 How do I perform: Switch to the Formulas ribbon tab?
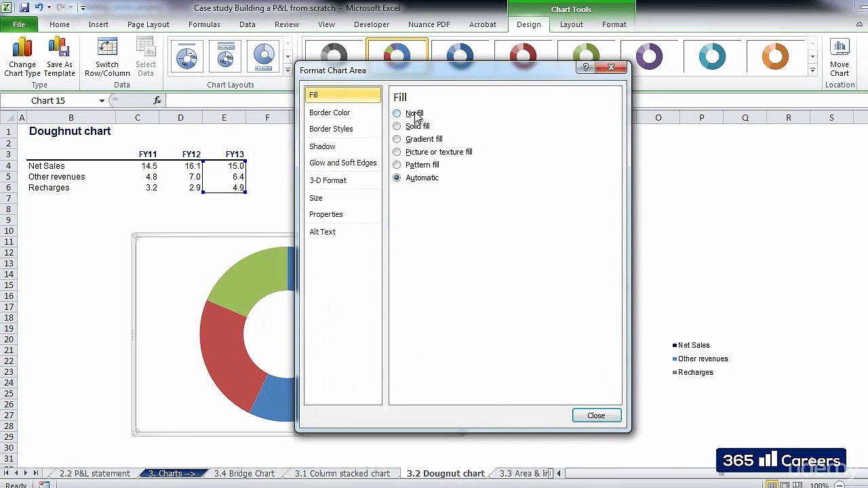204,24
